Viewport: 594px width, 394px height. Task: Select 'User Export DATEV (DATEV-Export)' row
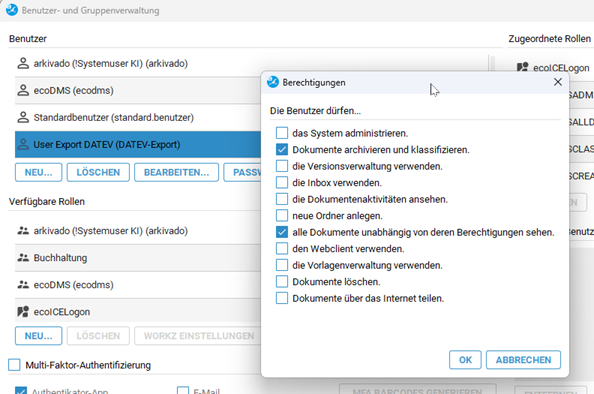[138, 144]
